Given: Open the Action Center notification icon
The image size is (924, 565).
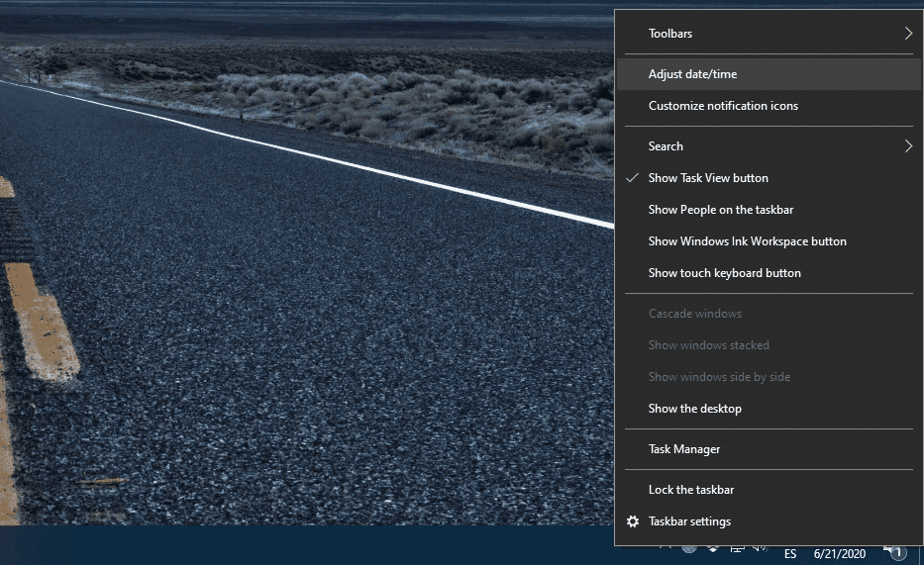Looking at the screenshot, I should (893, 551).
